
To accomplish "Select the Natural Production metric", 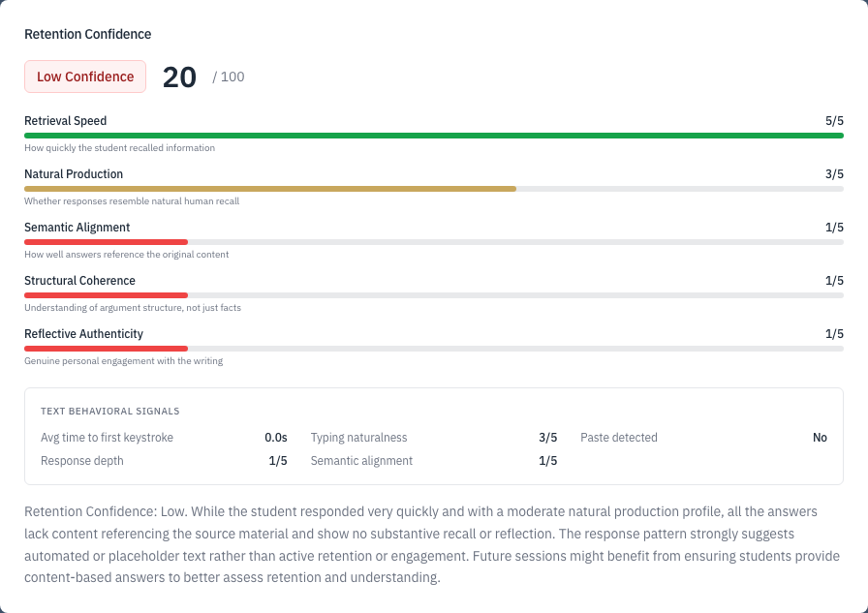I will (74, 173).
